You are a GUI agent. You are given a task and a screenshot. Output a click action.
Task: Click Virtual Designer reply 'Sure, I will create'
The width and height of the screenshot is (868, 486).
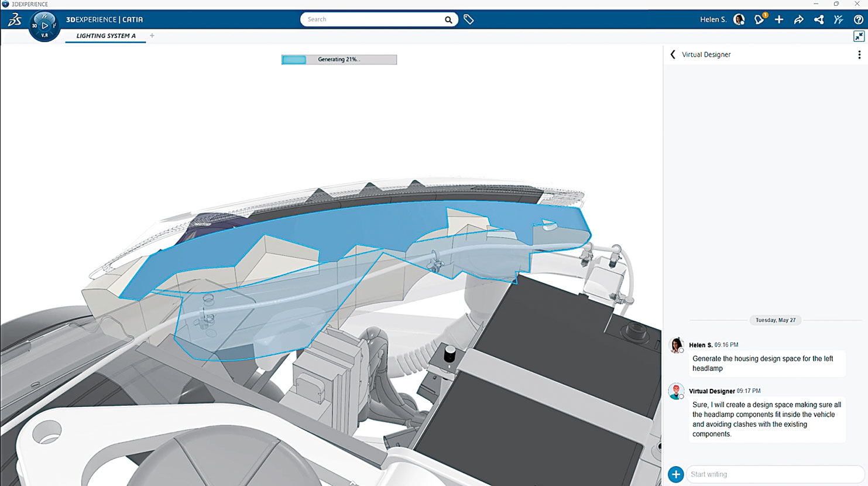[x=767, y=419]
